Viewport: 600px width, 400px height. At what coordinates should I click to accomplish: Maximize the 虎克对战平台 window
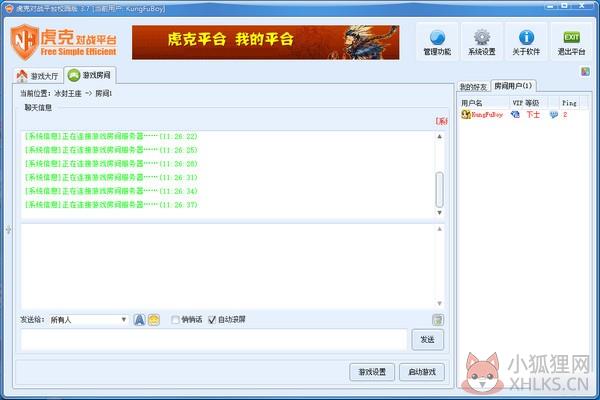pyautogui.click(x=565, y=6)
